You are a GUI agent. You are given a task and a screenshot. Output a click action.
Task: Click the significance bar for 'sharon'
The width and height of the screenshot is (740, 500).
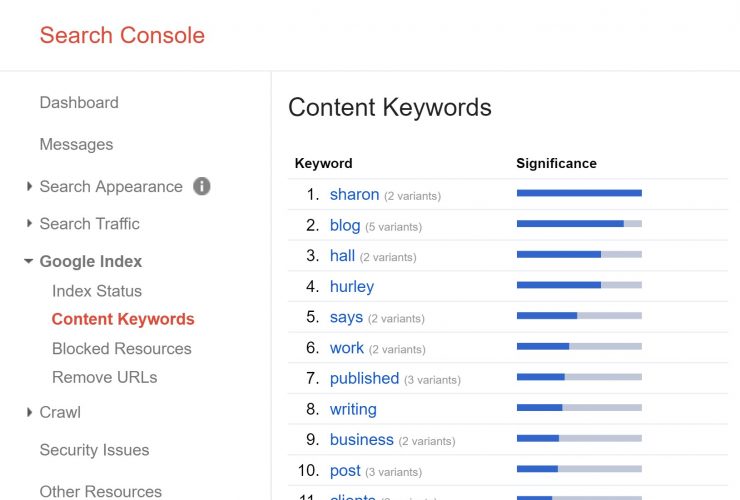(579, 193)
